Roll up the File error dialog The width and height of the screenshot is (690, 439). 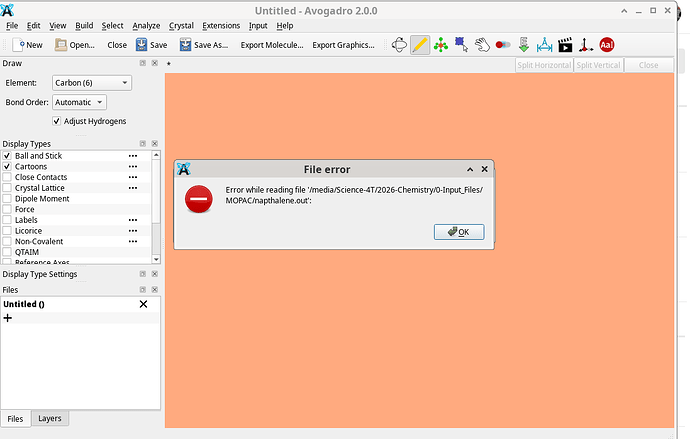[x=470, y=169]
